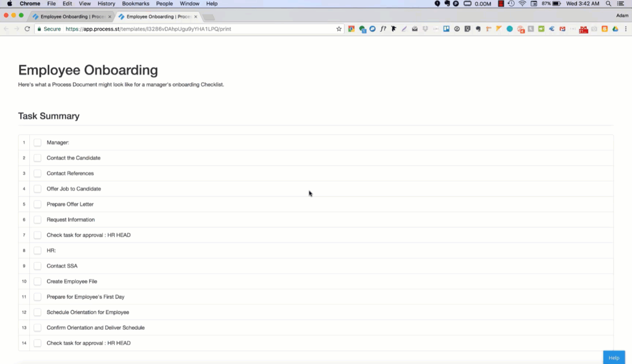Bookmark this page with the star icon
The image size is (632, 364).
coord(338,29)
